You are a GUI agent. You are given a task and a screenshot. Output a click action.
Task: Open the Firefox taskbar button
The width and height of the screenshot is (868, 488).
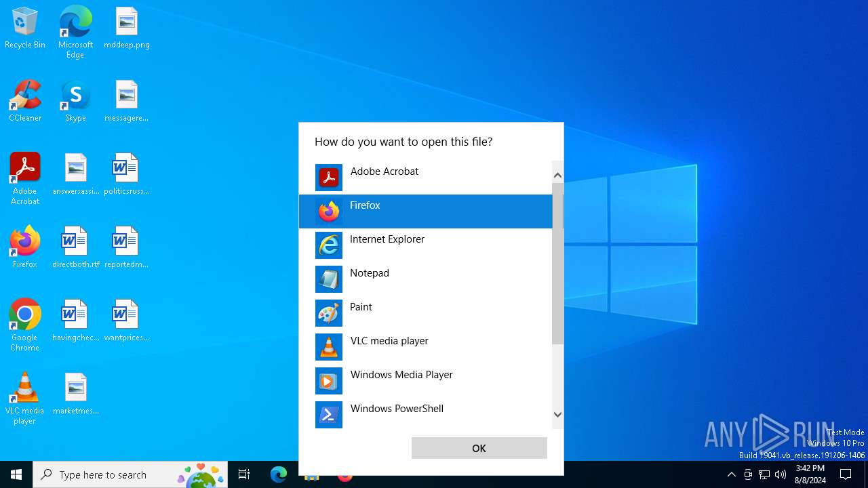tap(345, 476)
